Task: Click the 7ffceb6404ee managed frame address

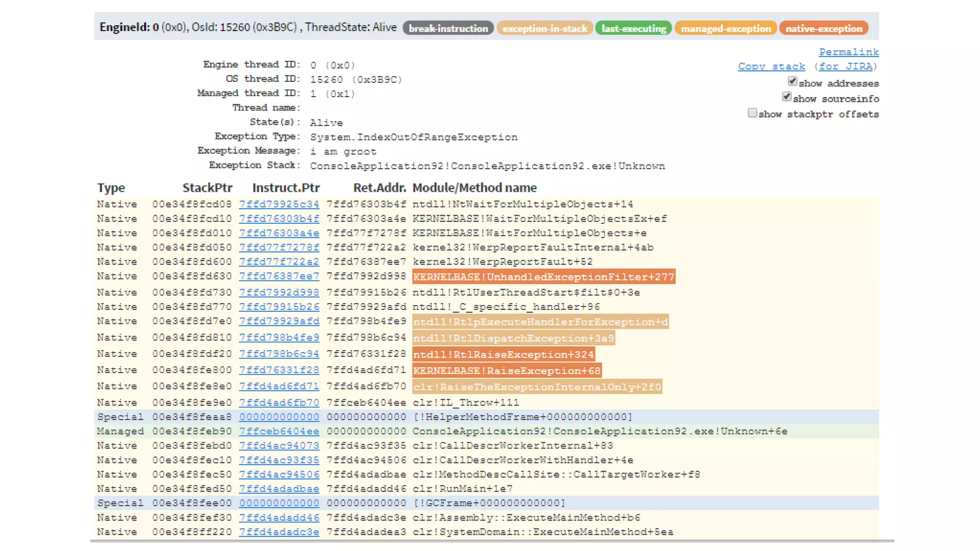Action: coord(279,431)
